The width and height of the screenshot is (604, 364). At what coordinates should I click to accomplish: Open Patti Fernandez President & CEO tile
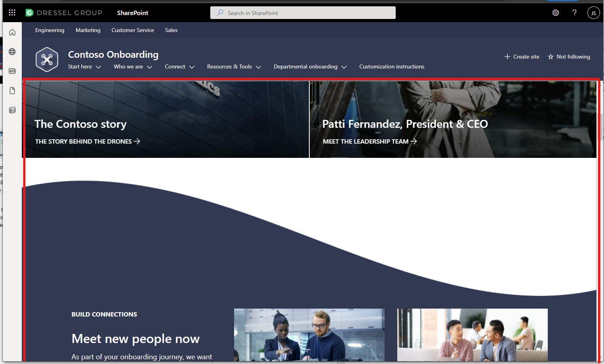click(x=453, y=119)
